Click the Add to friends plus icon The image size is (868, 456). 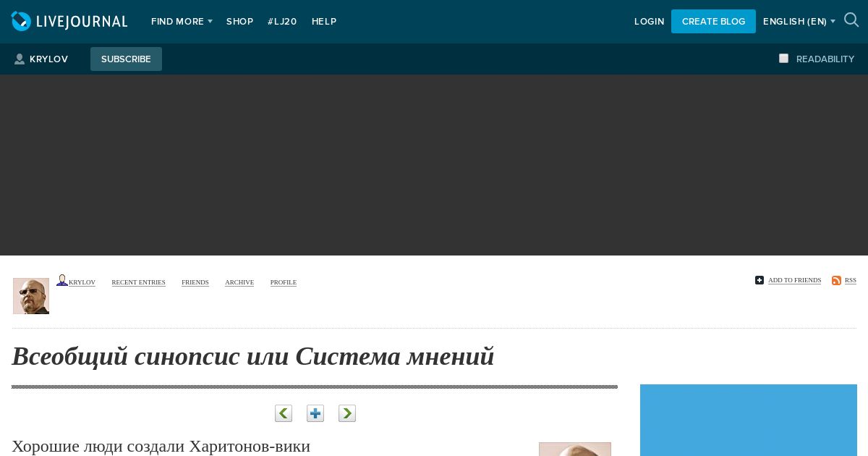pos(759,280)
